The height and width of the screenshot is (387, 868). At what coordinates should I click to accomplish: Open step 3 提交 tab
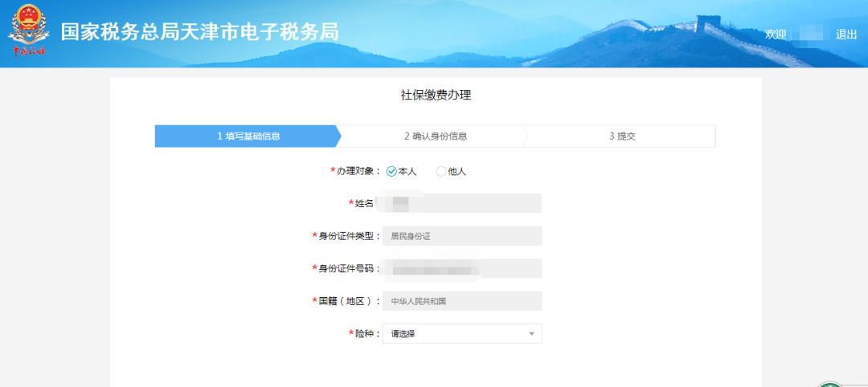click(622, 136)
